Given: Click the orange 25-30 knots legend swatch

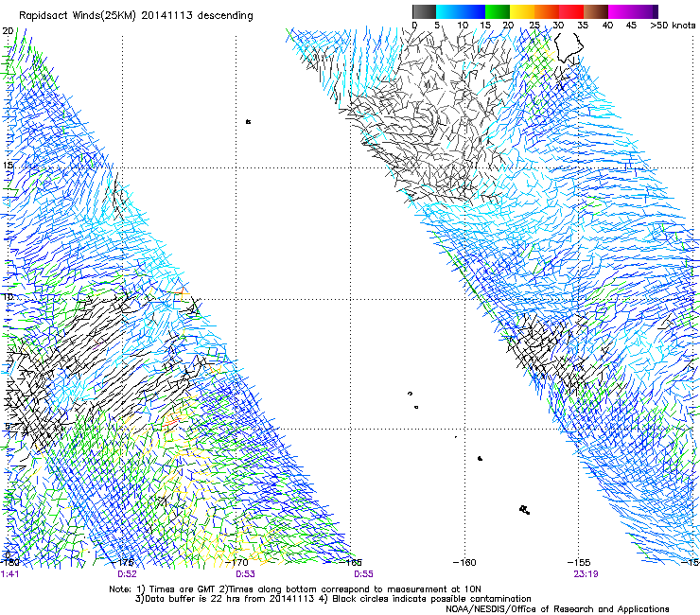Looking at the screenshot, I should tap(547, 11).
